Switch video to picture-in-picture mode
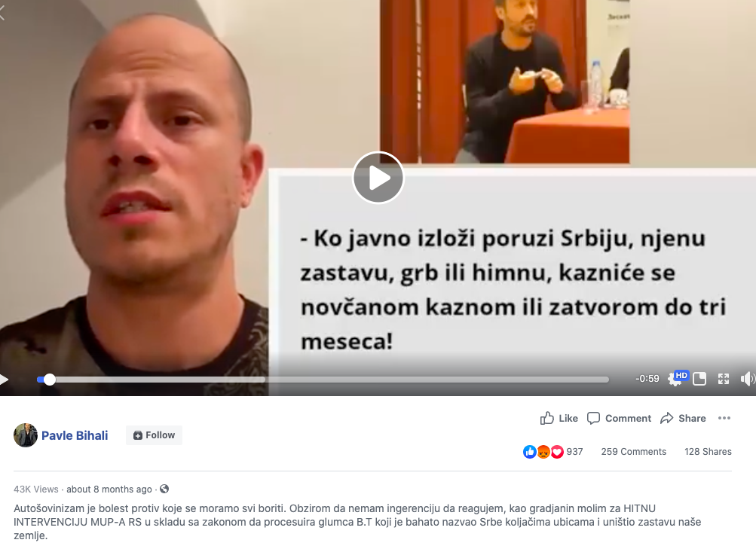 (699, 379)
